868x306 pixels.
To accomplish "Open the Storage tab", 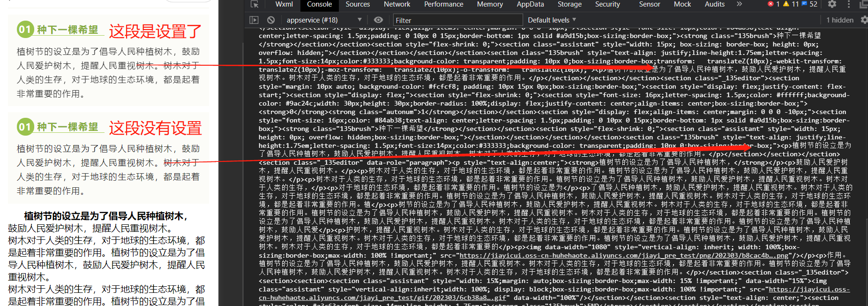I will [569, 4].
